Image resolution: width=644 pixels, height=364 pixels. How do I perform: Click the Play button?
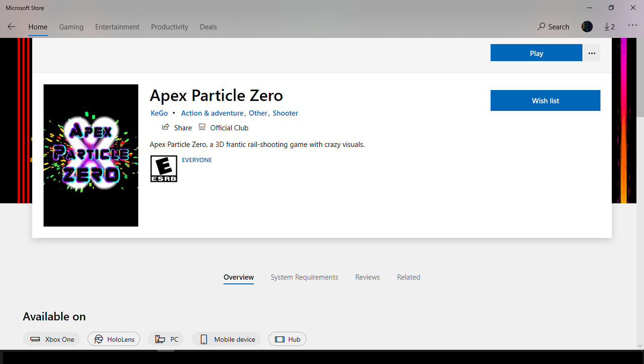click(536, 53)
